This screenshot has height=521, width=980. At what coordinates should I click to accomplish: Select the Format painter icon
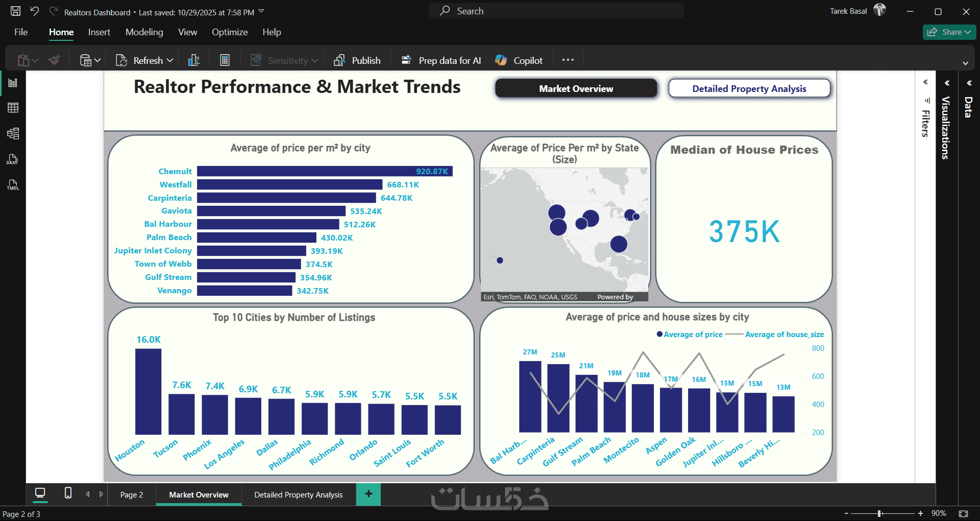click(x=54, y=60)
